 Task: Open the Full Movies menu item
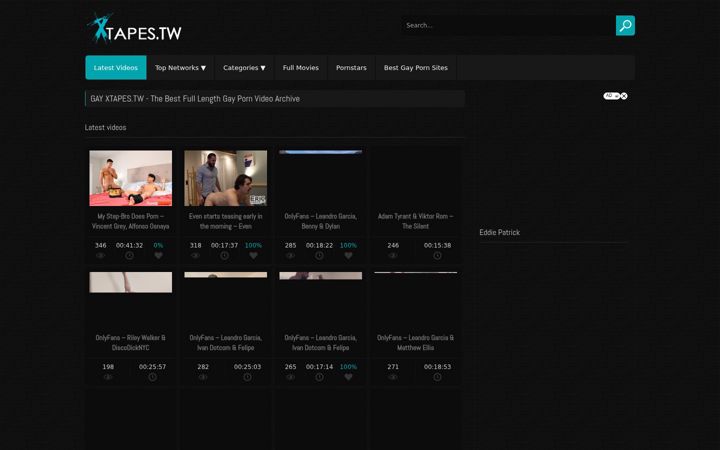pyautogui.click(x=301, y=68)
